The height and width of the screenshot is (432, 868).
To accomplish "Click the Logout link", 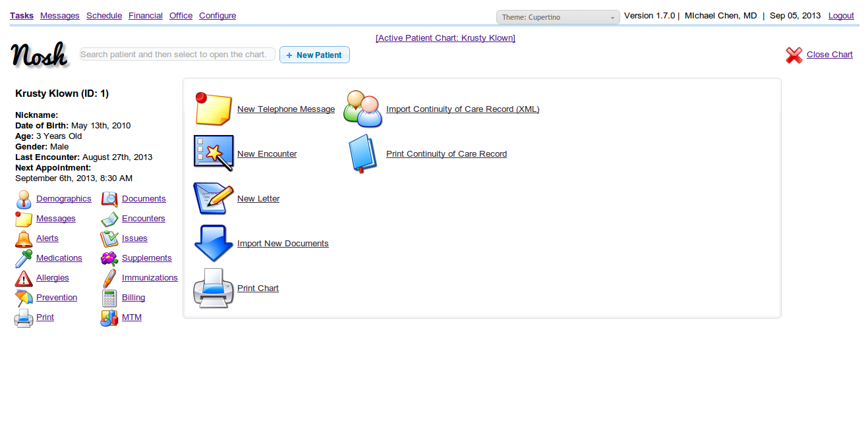I will pyautogui.click(x=841, y=16).
